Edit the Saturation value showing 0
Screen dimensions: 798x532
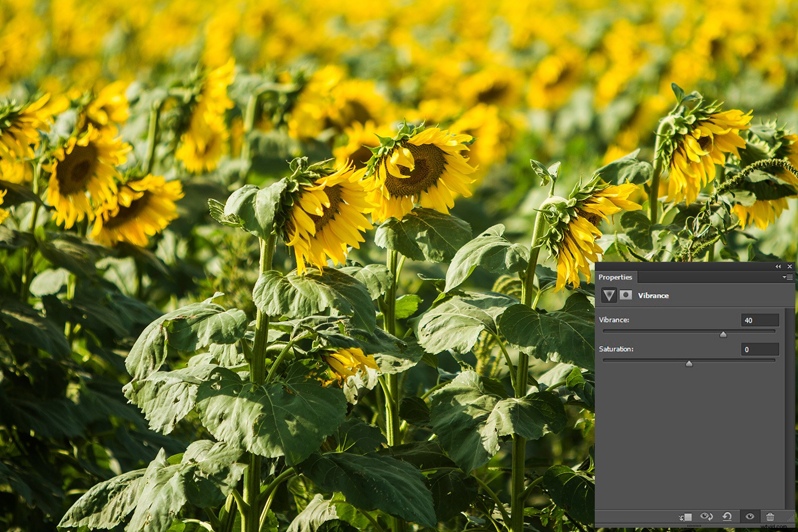coord(760,349)
